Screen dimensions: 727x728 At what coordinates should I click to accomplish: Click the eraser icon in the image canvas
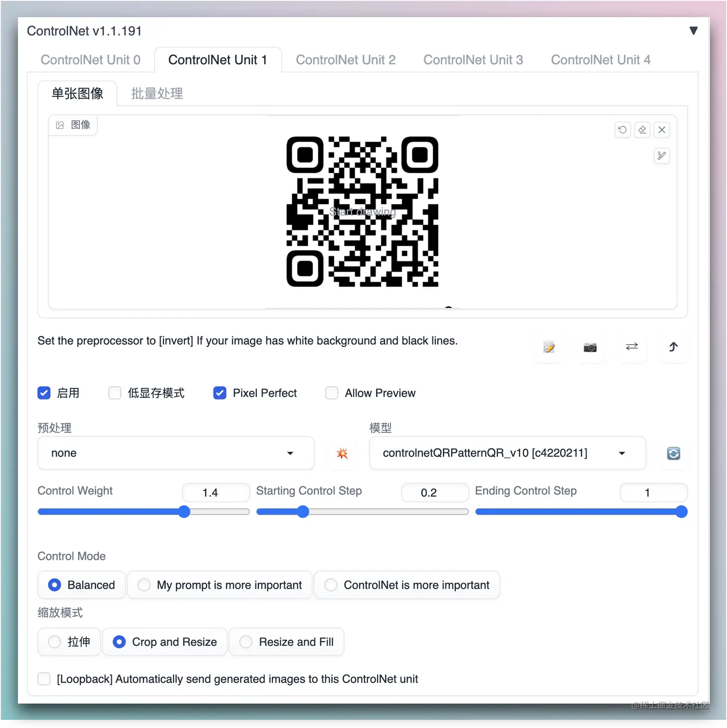[x=642, y=130]
